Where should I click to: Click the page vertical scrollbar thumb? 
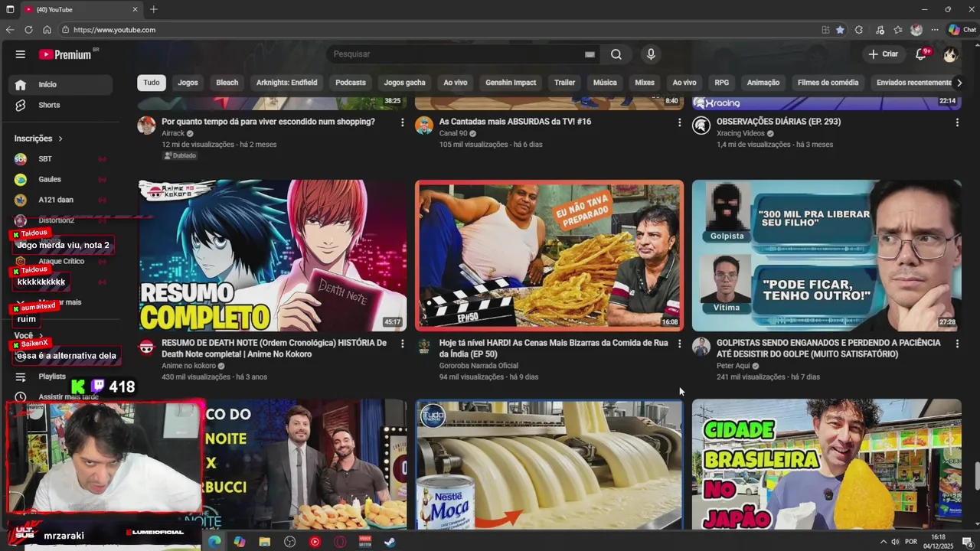pos(976,477)
